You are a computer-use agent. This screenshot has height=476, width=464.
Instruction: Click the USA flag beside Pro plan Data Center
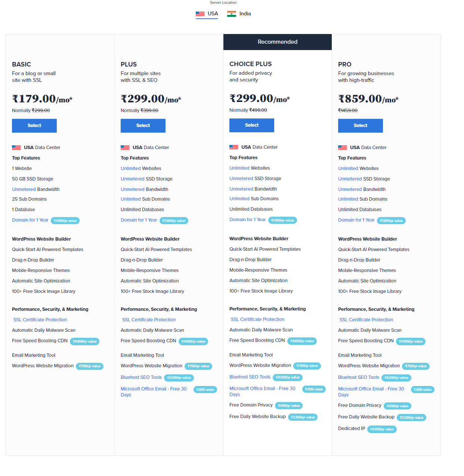(x=343, y=148)
